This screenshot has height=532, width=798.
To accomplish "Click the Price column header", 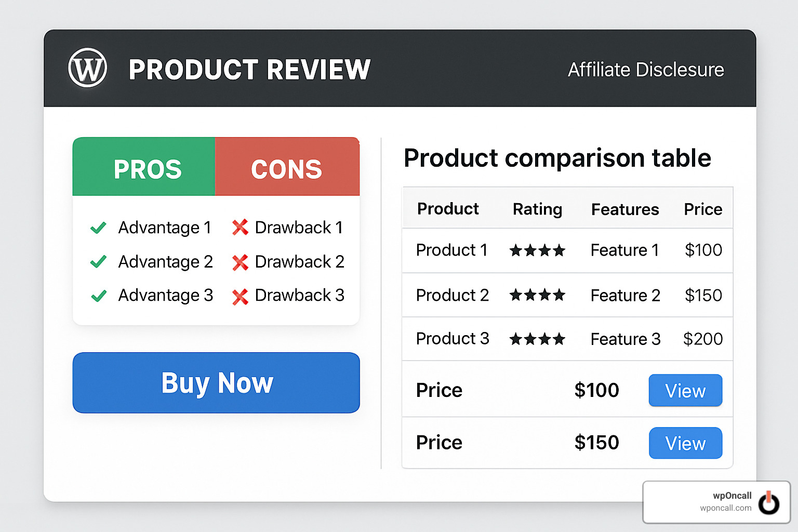I will pyautogui.click(x=703, y=209).
